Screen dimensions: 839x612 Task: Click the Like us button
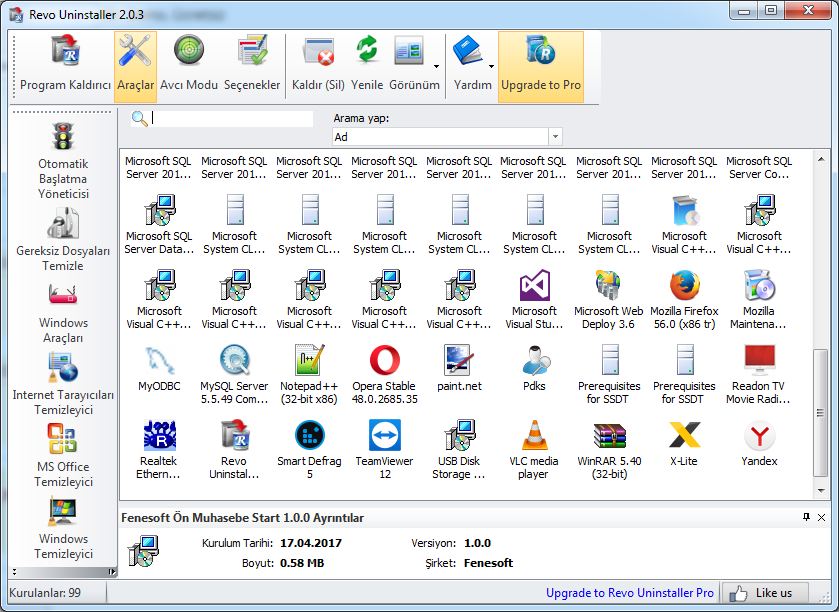[764, 593]
